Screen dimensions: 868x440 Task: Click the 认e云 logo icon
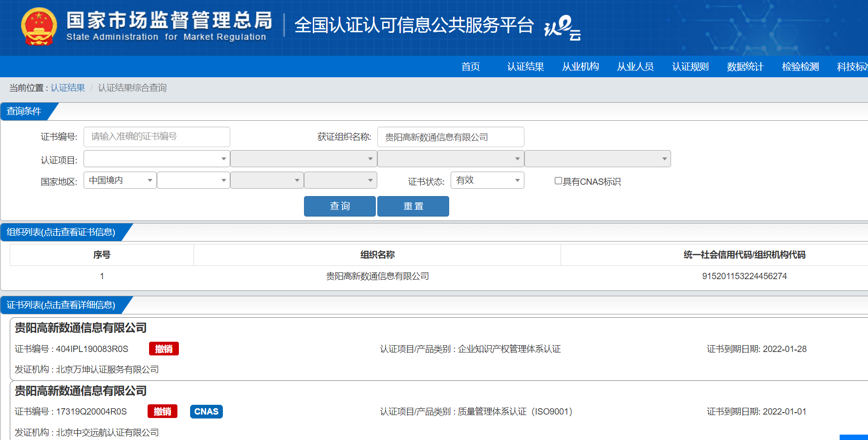coord(562,27)
